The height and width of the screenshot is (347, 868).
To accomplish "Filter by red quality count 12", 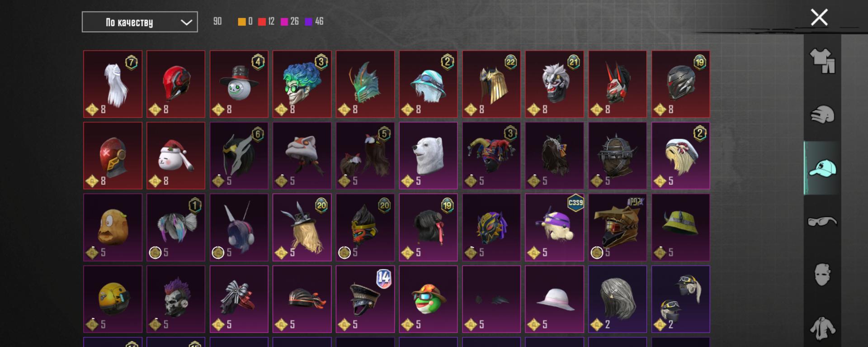I will point(266,22).
